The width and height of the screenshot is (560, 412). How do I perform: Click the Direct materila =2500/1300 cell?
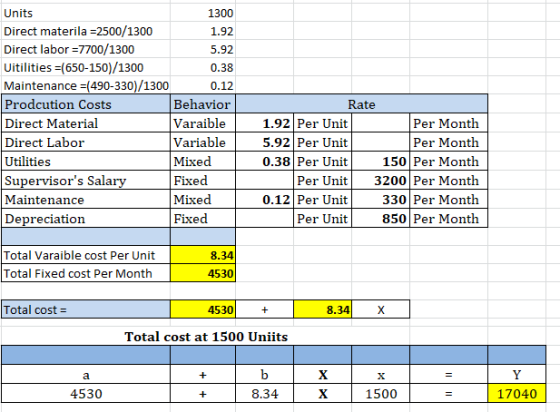point(86,31)
